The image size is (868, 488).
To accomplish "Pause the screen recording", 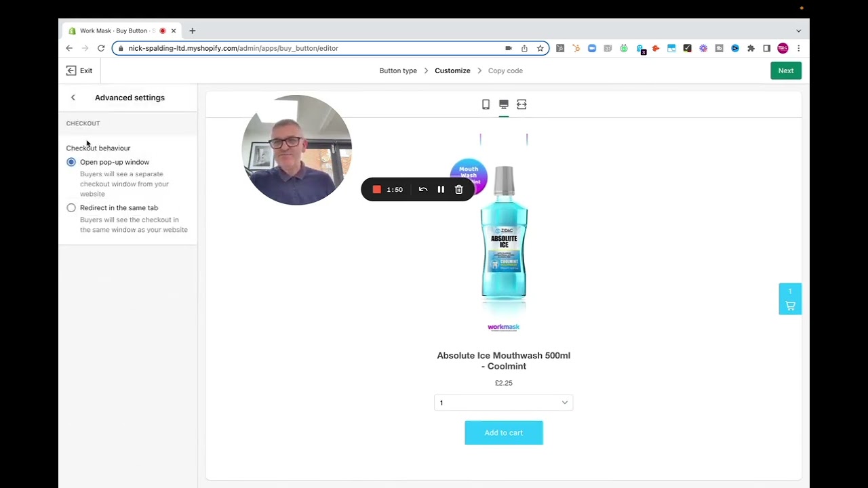I will [441, 190].
